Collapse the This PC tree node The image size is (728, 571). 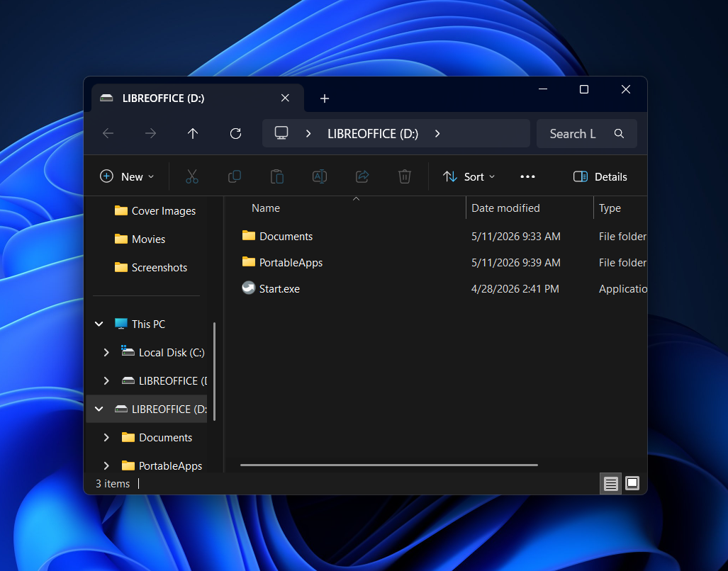pos(99,324)
